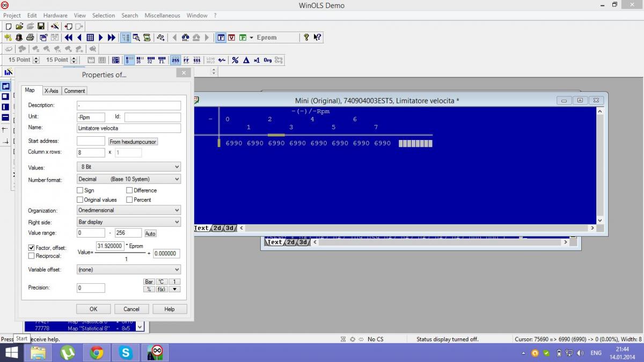
Task: Click the +/- sign toggle icon
Action: (222, 60)
